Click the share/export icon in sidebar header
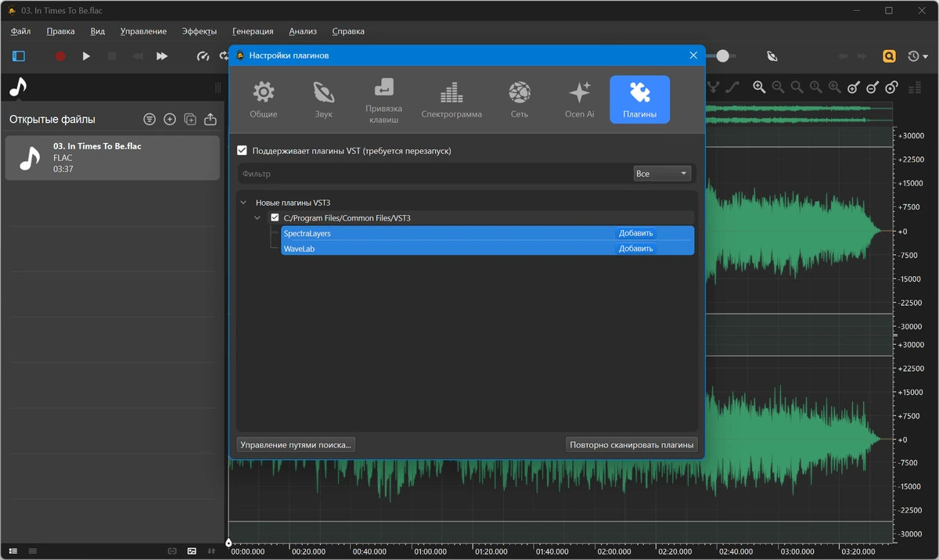 tap(210, 119)
